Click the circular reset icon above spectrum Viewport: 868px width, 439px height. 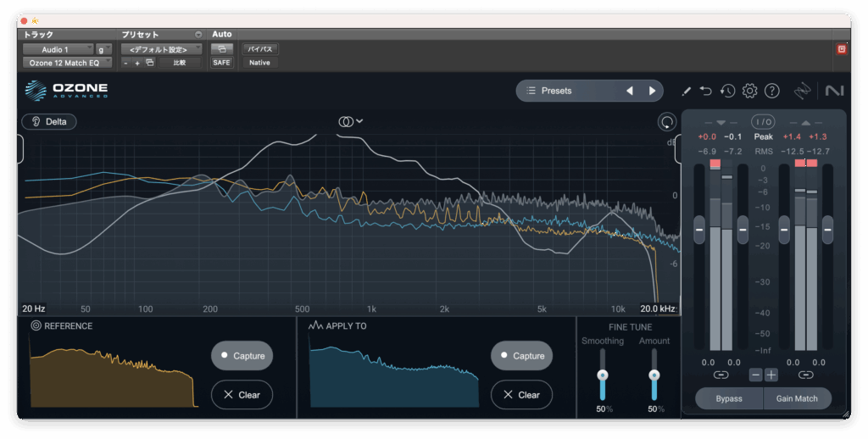[x=667, y=122]
